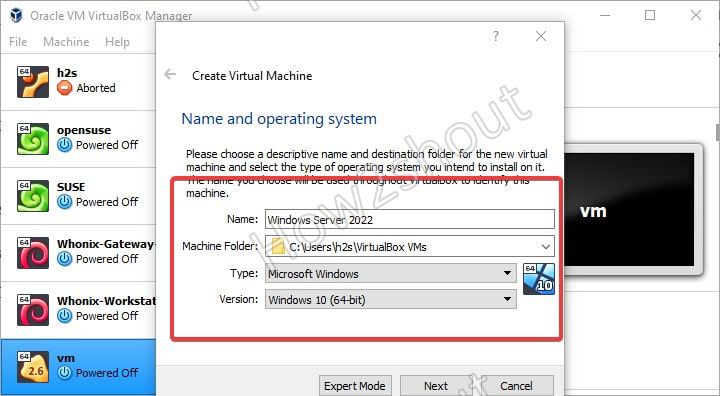Click the power icon under vm

[x=65, y=373]
